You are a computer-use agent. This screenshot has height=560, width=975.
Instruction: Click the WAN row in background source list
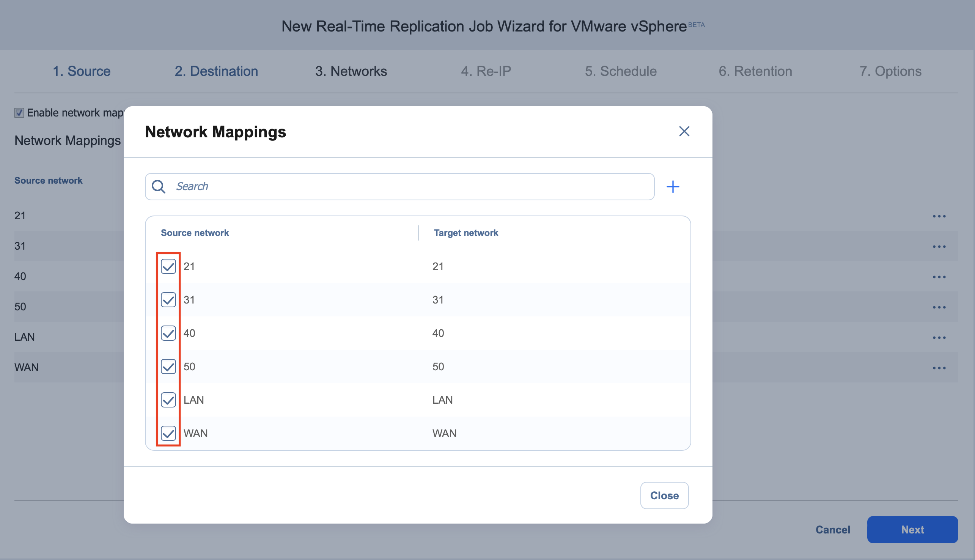[27, 368]
